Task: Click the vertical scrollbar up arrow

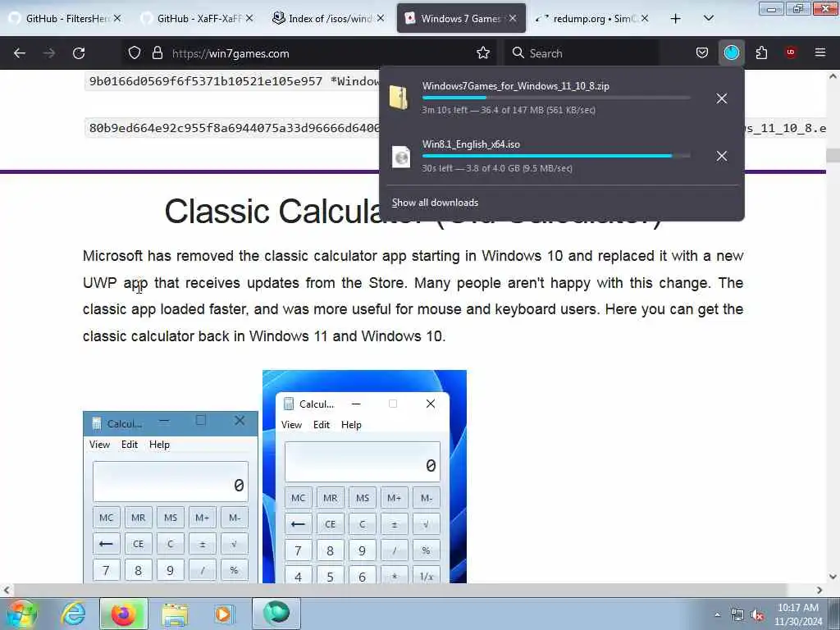Action: [x=833, y=76]
